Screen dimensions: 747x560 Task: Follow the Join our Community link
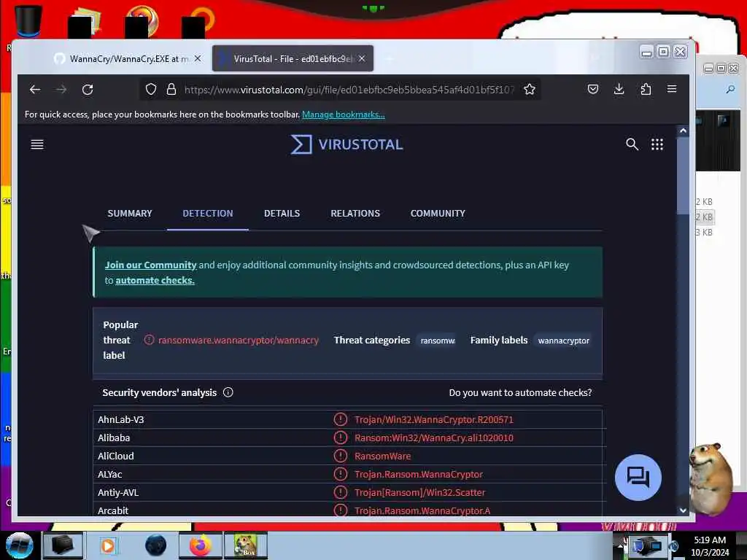pyautogui.click(x=150, y=265)
